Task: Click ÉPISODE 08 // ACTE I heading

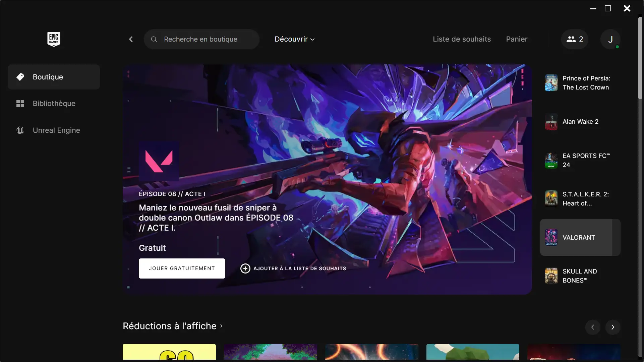Action: 172,194
